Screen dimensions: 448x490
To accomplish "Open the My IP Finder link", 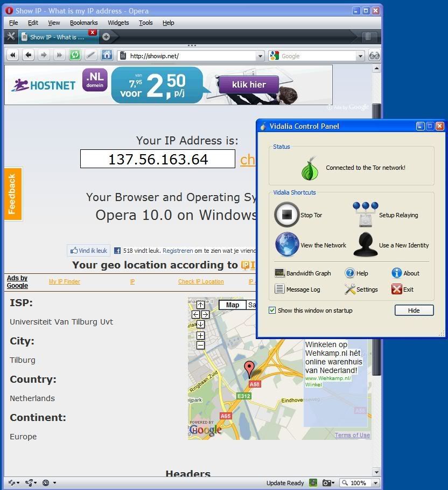I will pos(64,281).
